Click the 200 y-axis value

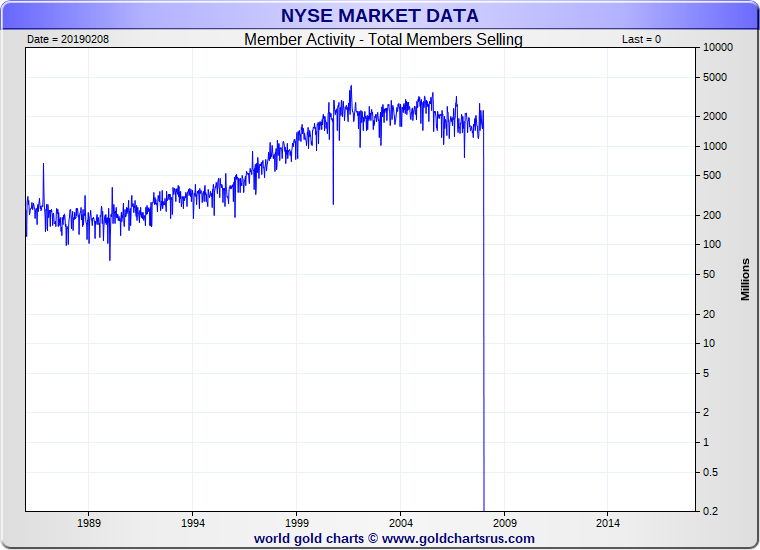pos(712,215)
